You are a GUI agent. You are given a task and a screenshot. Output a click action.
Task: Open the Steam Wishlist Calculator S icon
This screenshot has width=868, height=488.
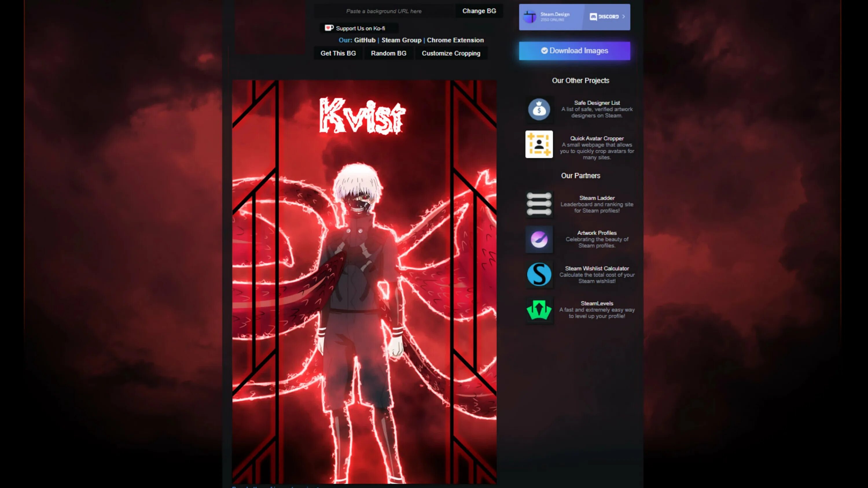(x=539, y=274)
